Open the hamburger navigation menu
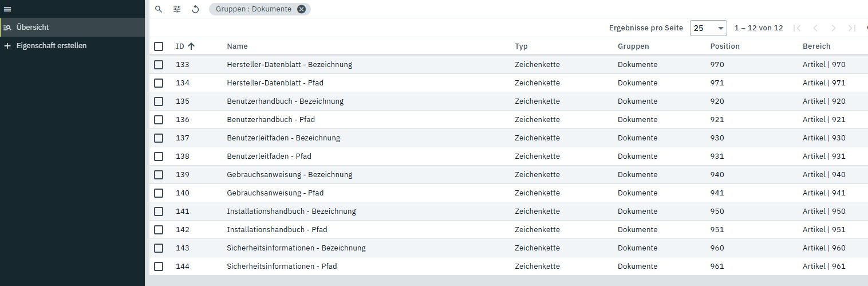Image resolution: width=868 pixels, height=286 pixels. [7, 9]
